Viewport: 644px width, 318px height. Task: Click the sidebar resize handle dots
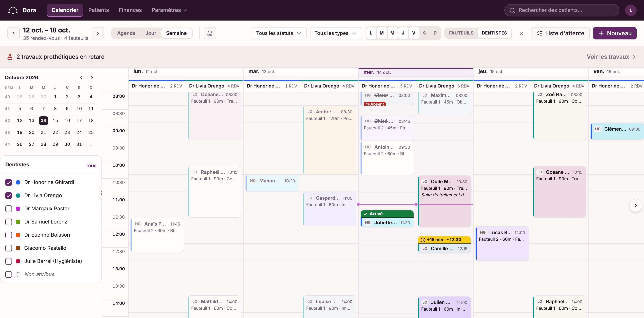pyautogui.click(x=101, y=193)
